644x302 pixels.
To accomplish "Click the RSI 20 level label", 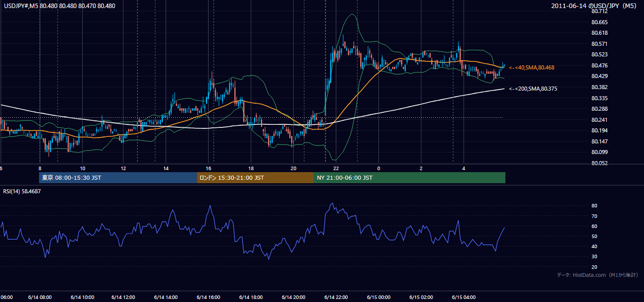I will 594,267.
